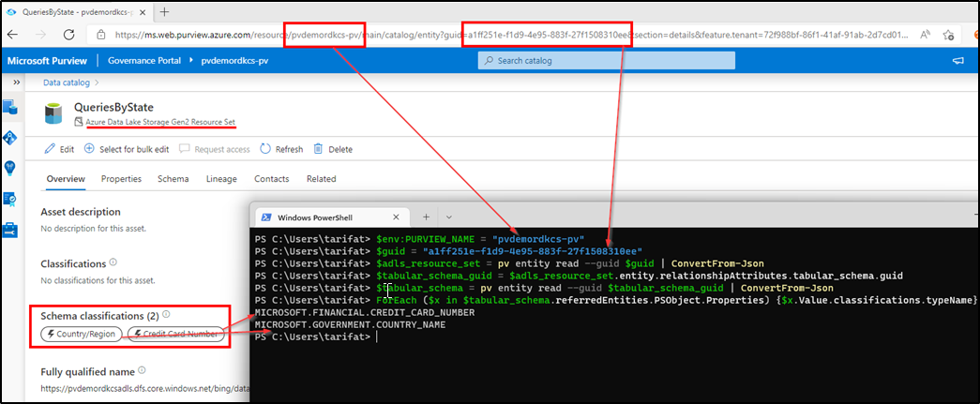Switch to the Related tab
The width and height of the screenshot is (980, 404).
(322, 179)
